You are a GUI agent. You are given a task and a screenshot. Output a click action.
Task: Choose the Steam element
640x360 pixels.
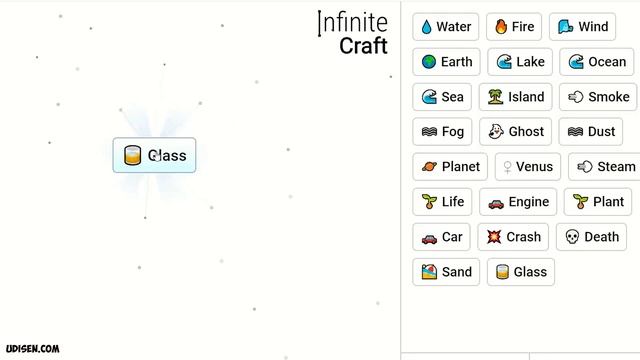[x=604, y=167]
